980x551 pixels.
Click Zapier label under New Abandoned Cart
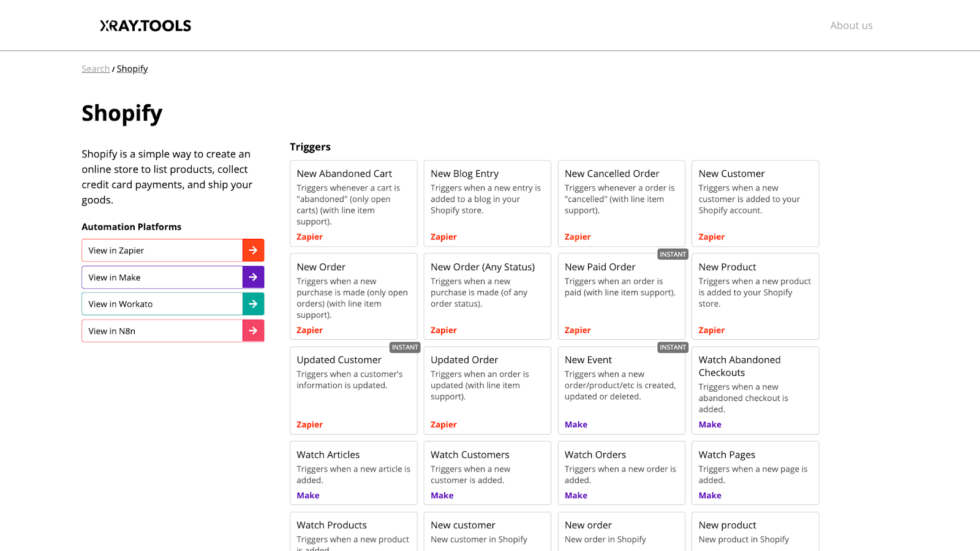[309, 237]
